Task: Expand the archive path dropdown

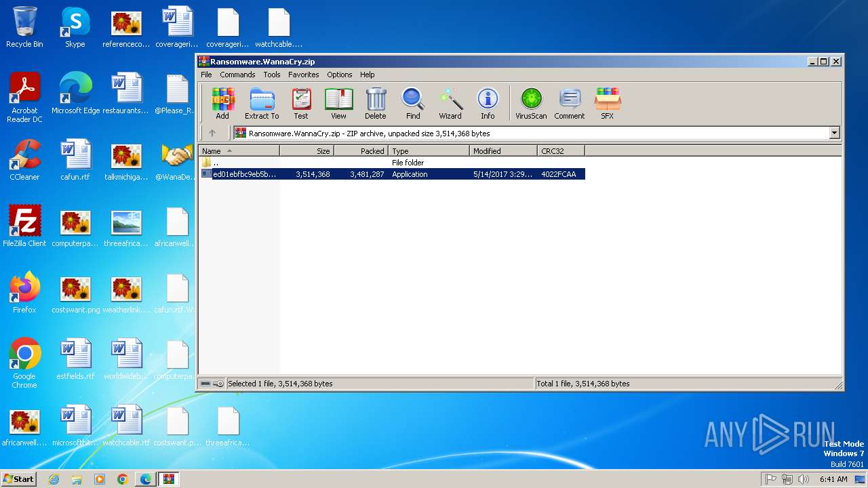Action: [x=835, y=134]
